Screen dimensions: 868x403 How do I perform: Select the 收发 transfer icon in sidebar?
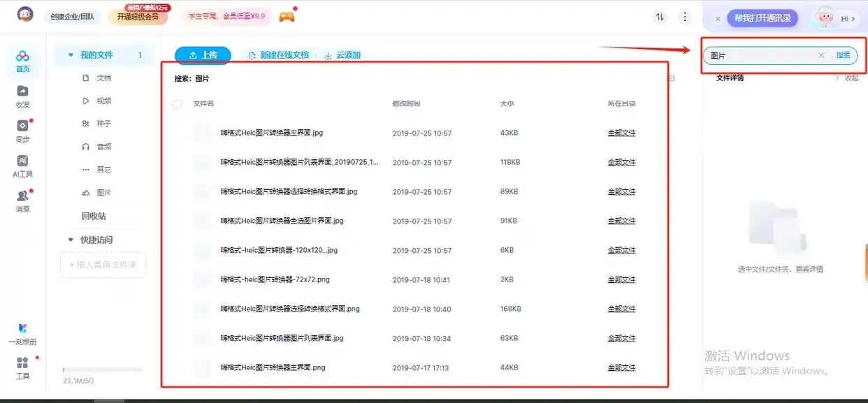coord(22,97)
